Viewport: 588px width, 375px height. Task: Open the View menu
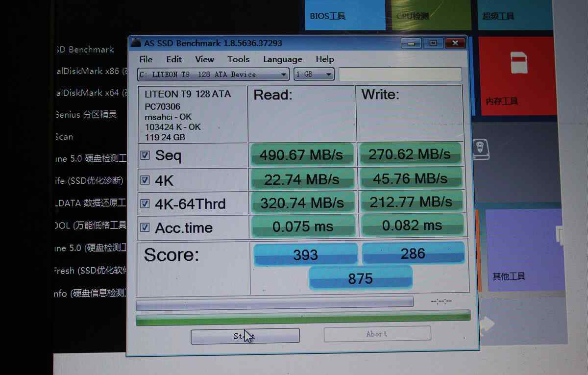[204, 59]
